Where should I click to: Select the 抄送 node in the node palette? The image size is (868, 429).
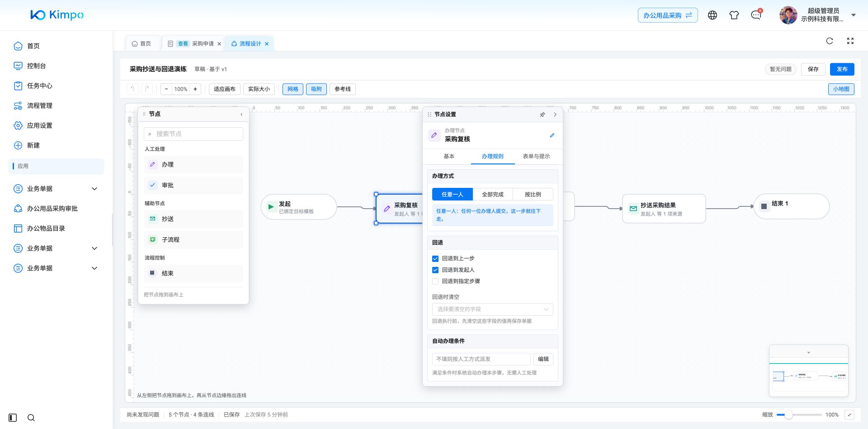coord(193,219)
